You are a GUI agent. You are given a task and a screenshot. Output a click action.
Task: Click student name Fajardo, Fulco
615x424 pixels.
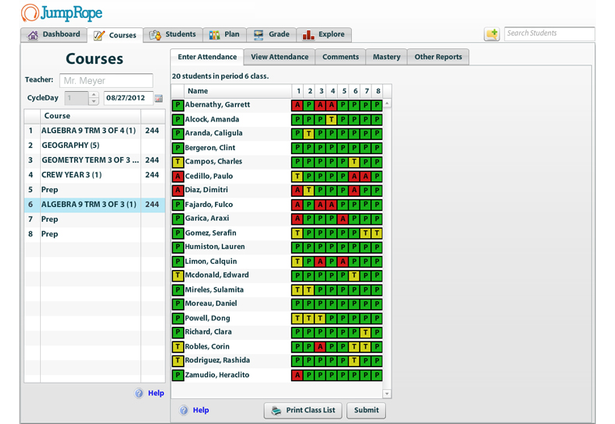(x=209, y=205)
